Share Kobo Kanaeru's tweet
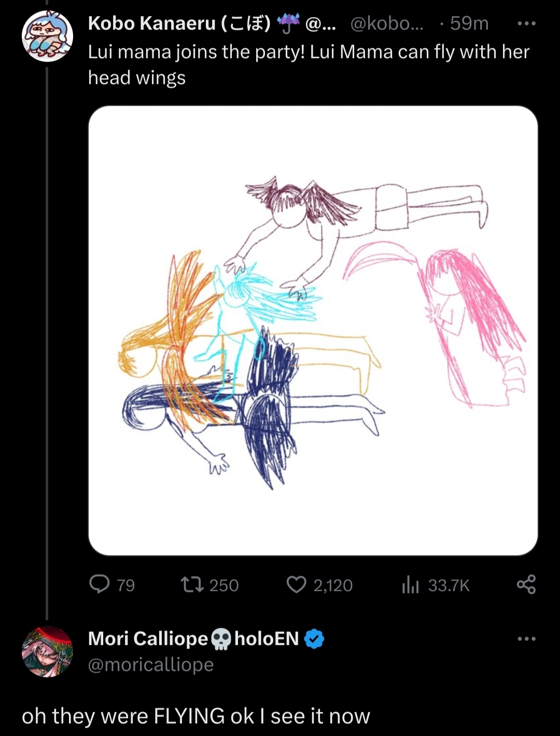 [x=526, y=585]
